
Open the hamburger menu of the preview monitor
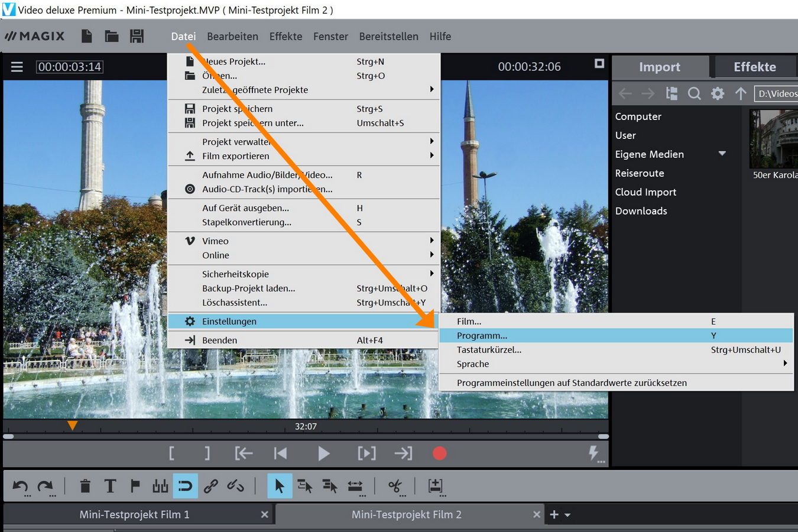pyautogui.click(x=17, y=67)
